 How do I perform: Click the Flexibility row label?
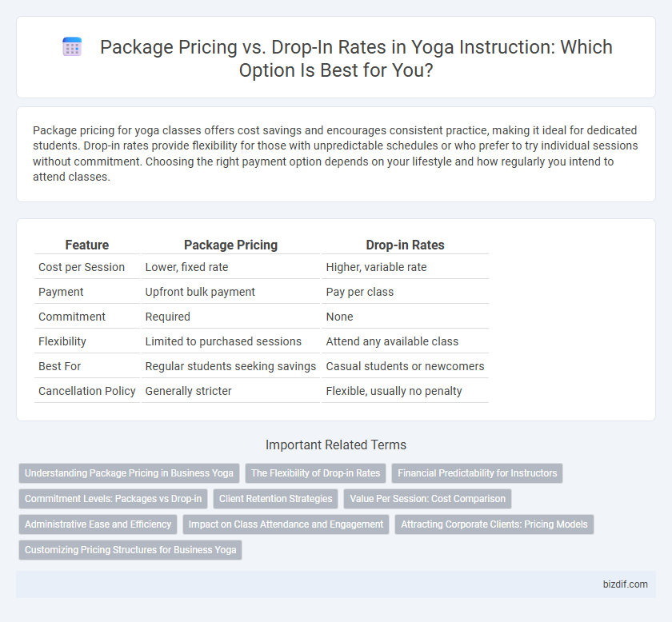tap(87, 341)
